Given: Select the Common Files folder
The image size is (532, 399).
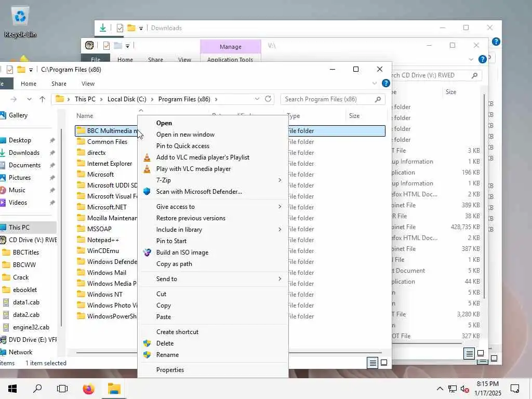Looking at the screenshot, I should point(107,142).
